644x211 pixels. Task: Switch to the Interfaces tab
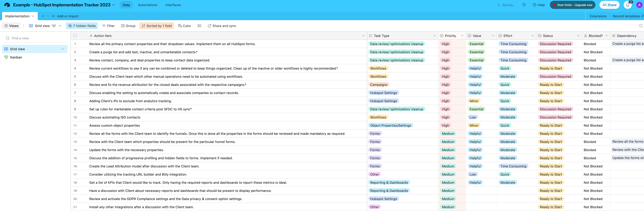[x=173, y=5]
